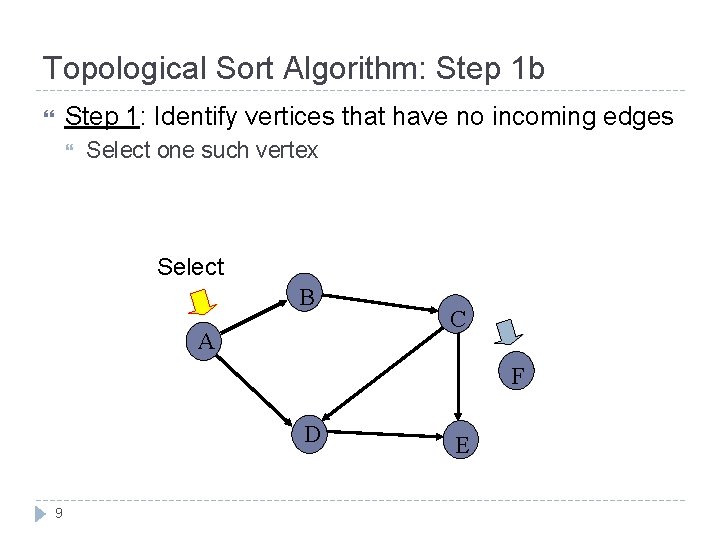Image resolution: width=720 pixels, height=540 pixels.
Task: Click the slide number 9
Action: [59, 513]
